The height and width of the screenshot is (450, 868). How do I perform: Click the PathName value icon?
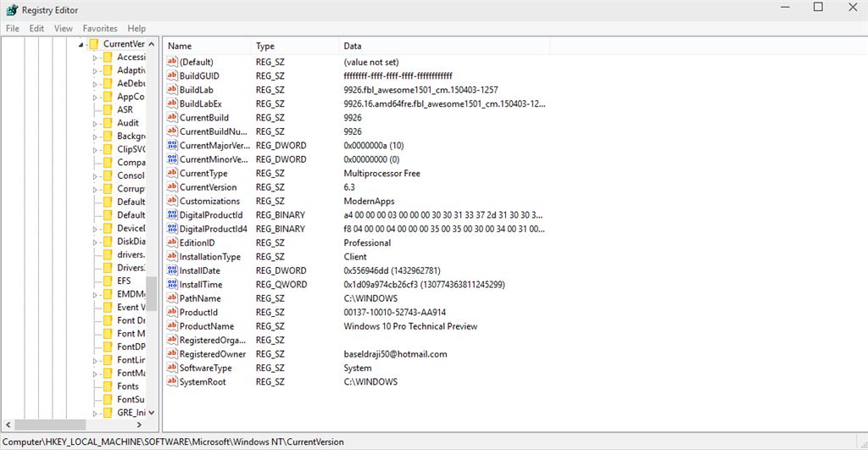coord(172,297)
